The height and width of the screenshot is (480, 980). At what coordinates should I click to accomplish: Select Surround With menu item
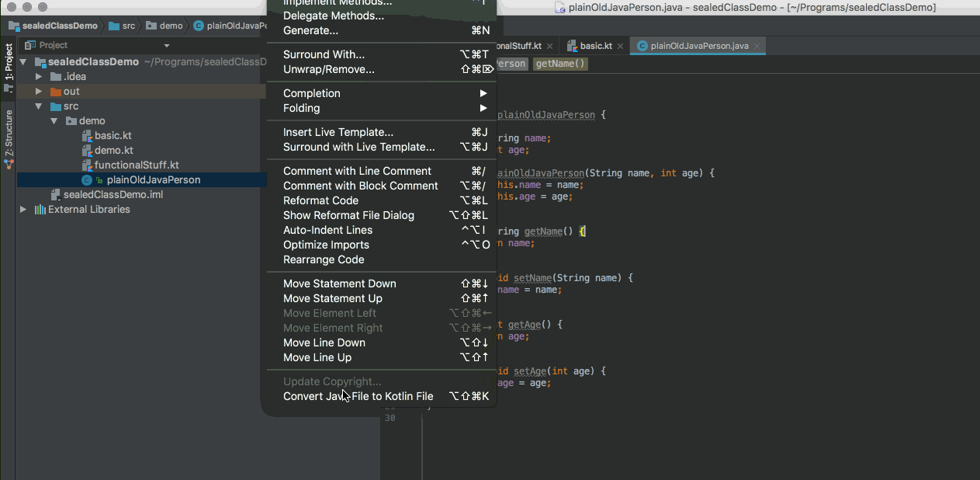[x=381, y=54]
